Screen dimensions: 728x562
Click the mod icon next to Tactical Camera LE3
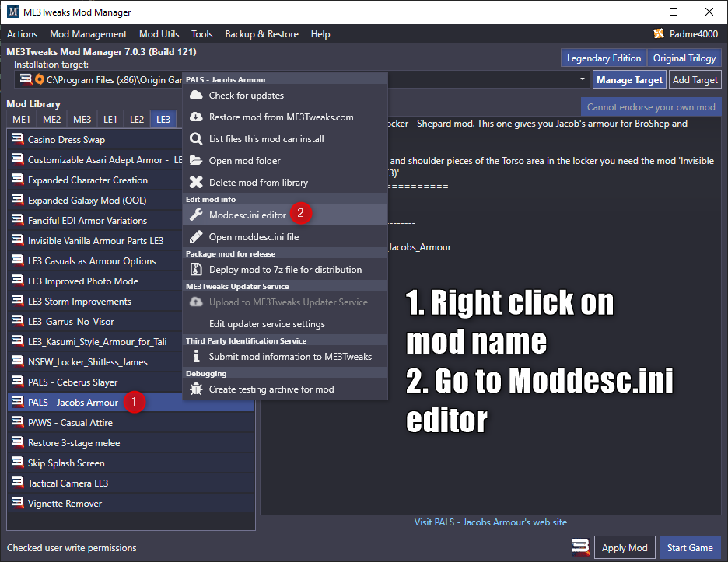pyautogui.click(x=18, y=482)
